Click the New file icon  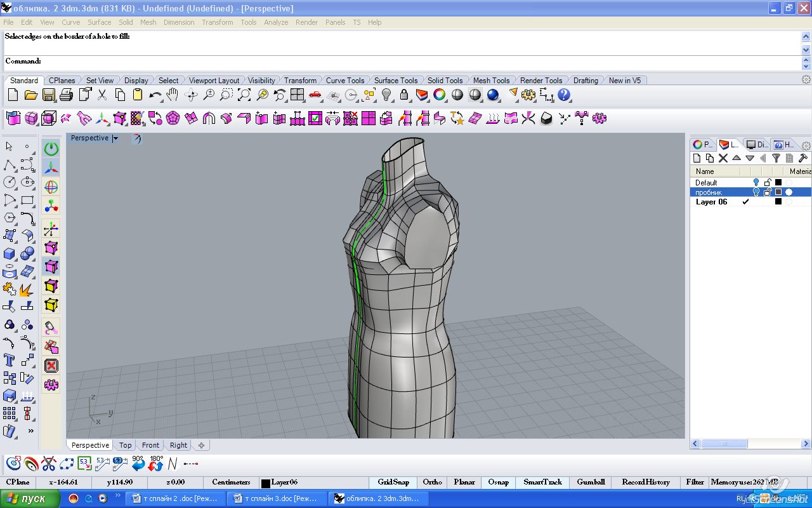click(x=13, y=95)
